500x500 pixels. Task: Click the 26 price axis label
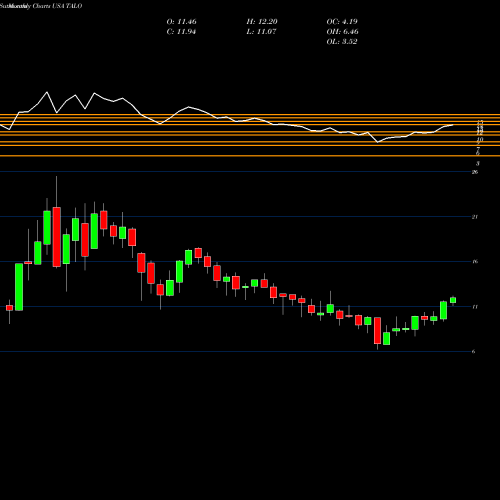pyautogui.click(x=475, y=172)
